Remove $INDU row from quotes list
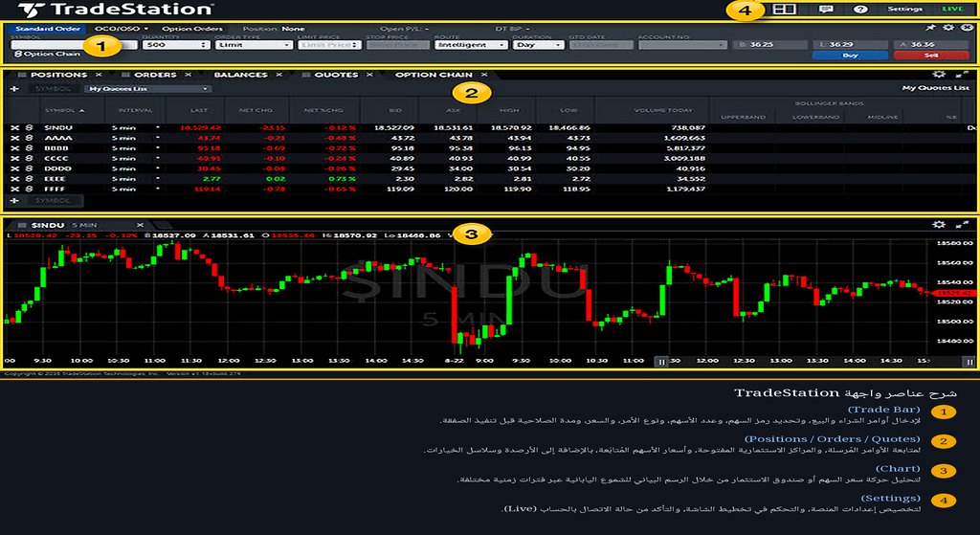This screenshot has height=535, width=980. point(15,127)
